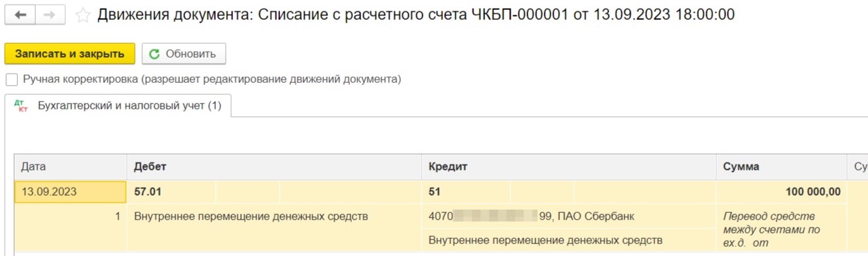The width and height of the screenshot is (868, 256).
Task: Select date cell 13.09.2023
Action: (x=70, y=192)
